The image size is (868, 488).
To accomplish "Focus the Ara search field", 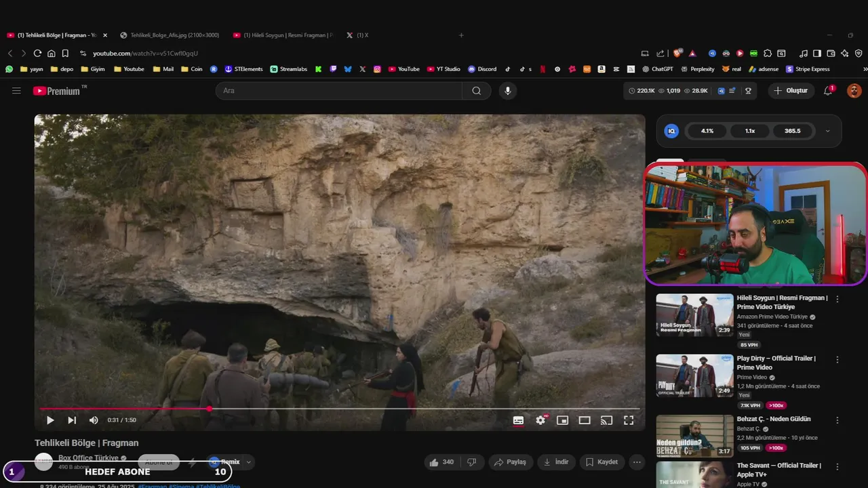I will (339, 90).
